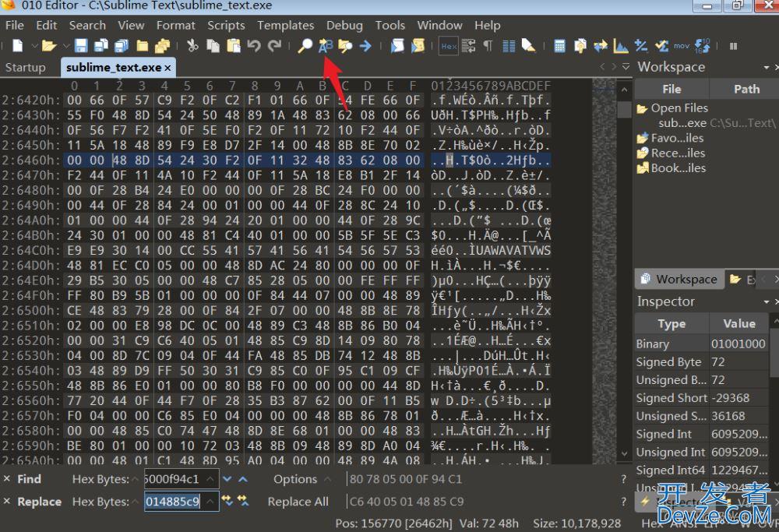Open the Histogram chart icon

tap(621, 46)
